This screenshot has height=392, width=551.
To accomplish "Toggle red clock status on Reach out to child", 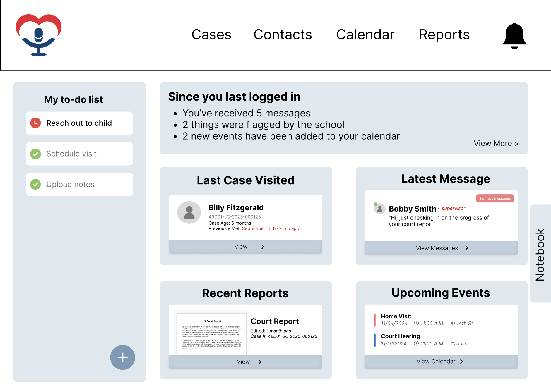I will [x=36, y=123].
